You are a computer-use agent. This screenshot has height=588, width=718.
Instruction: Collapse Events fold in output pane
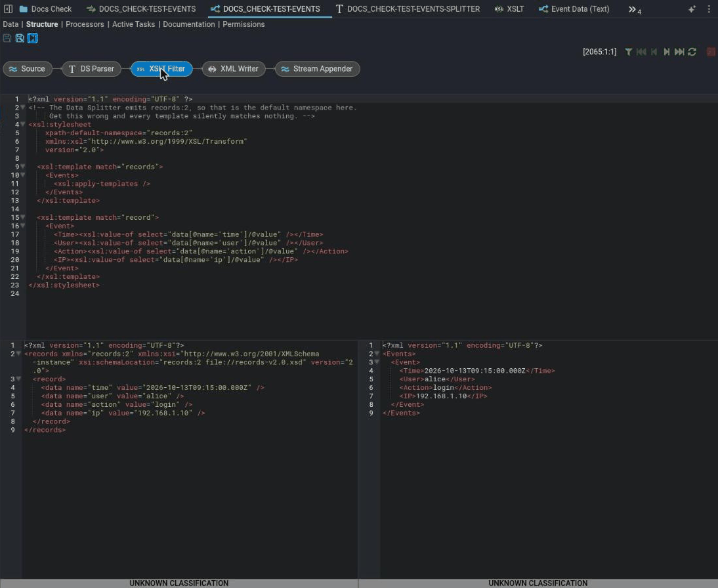tap(377, 354)
